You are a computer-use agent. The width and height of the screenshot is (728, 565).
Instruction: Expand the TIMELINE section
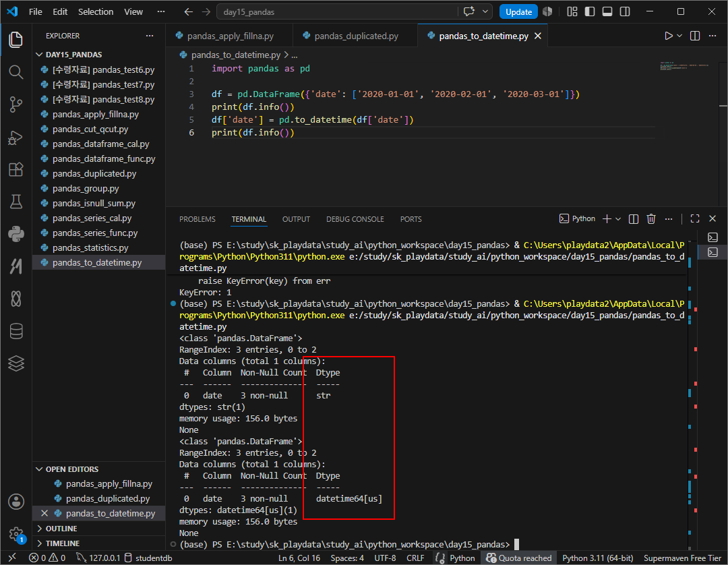click(x=99, y=543)
